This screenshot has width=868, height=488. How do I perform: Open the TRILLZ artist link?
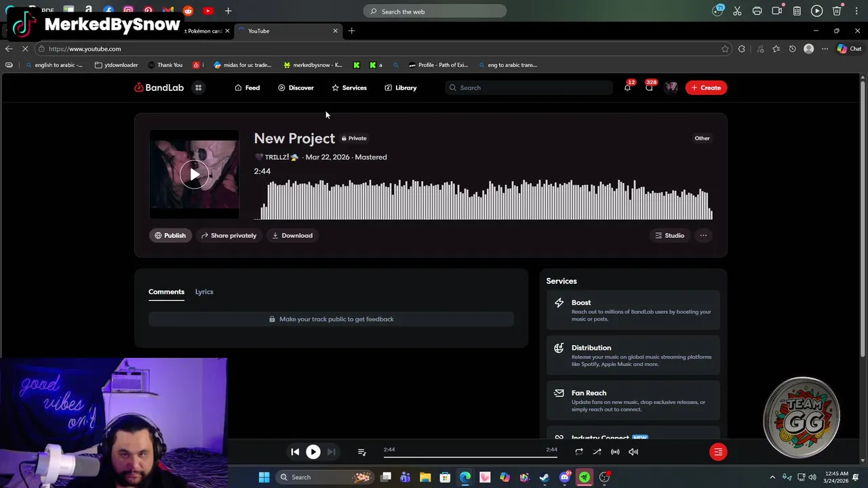pyautogui.click(x=277, y=157)
